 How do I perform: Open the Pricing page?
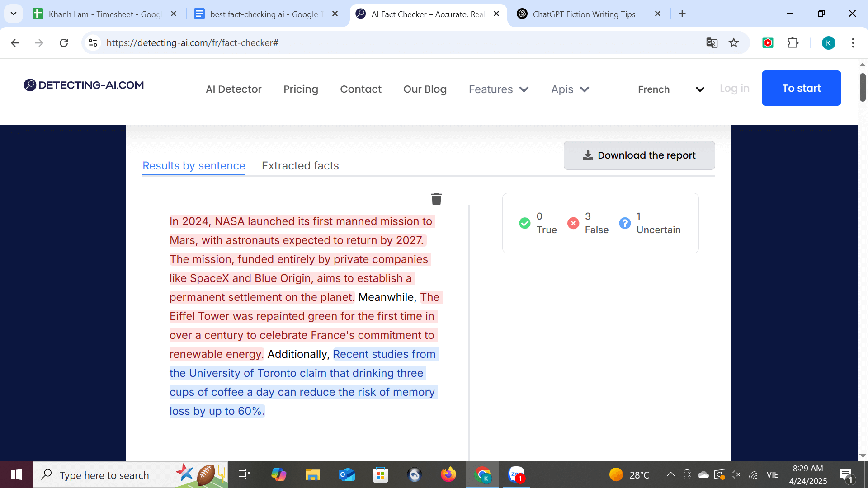pyautogui.click(x=301, y=89)
